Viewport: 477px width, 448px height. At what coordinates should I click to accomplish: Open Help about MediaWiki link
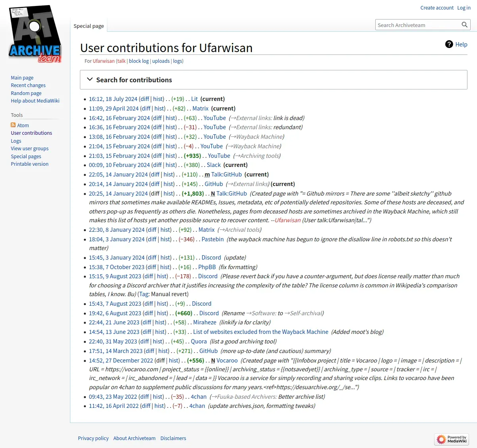point(35,101)
